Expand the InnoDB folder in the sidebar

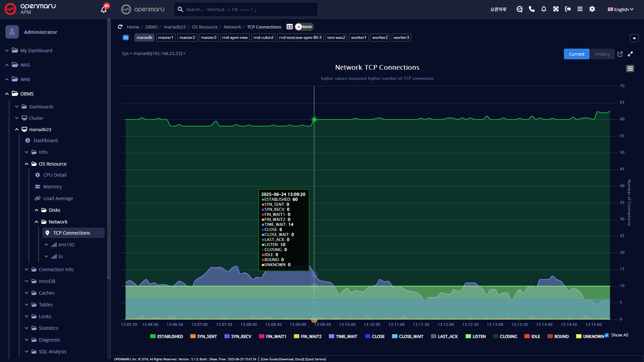pos(47,281)
